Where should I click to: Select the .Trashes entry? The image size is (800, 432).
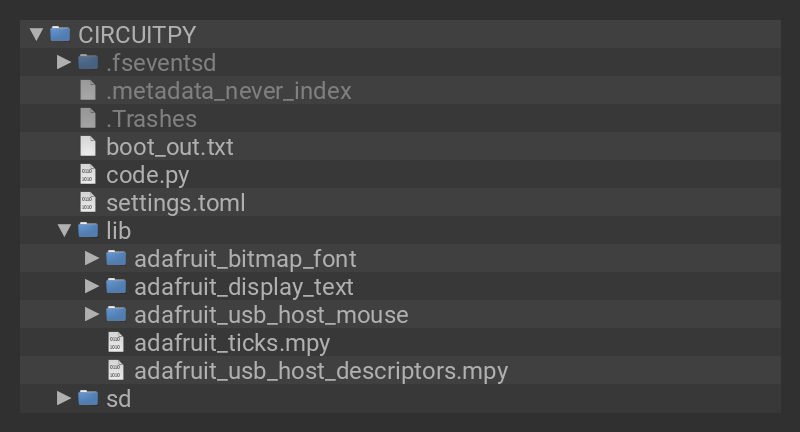151,119
